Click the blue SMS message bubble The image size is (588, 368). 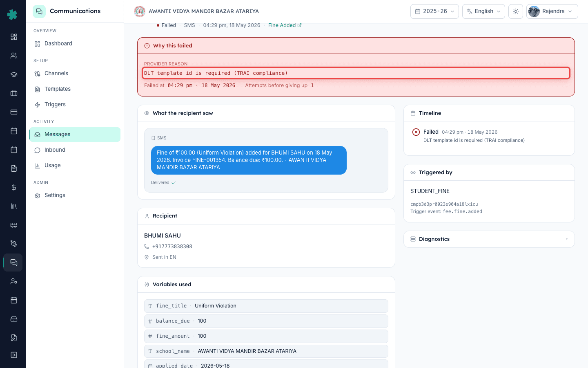249,160
